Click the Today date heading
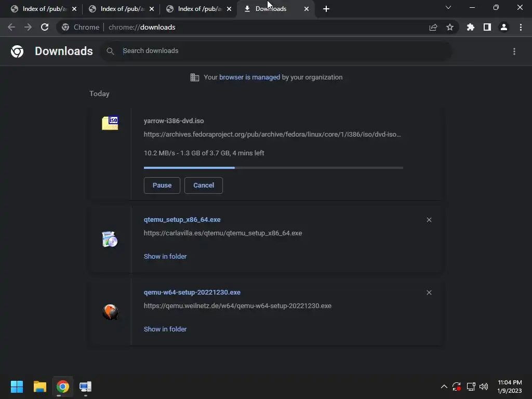The image size is (532, 399). point(99,94)
